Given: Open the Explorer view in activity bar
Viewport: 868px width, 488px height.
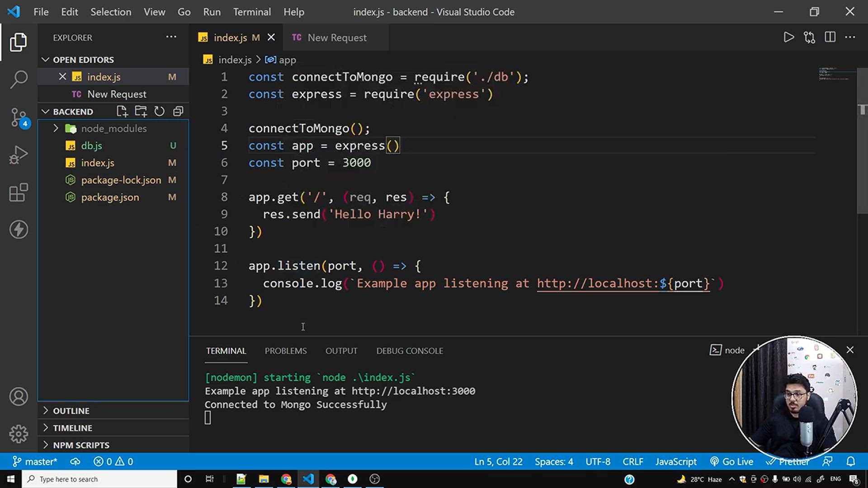Looking at the screenshot, I should pyautogui.click(x=19, y=42).
